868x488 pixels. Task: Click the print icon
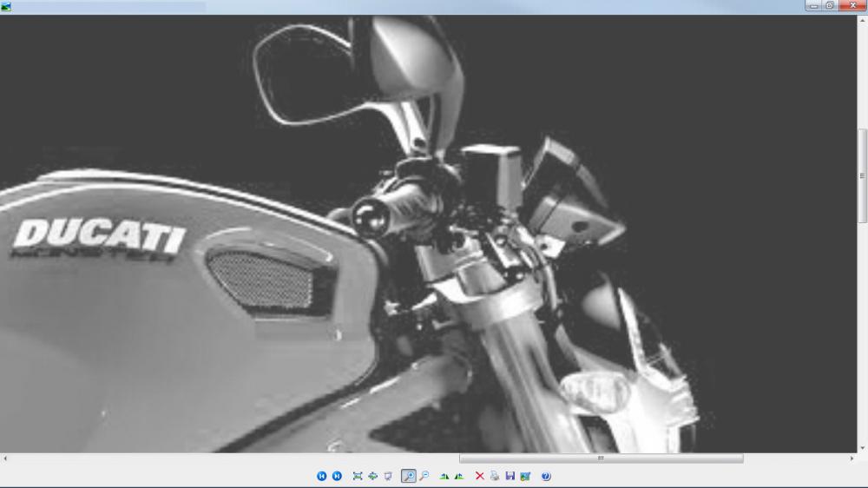point(495,477)
